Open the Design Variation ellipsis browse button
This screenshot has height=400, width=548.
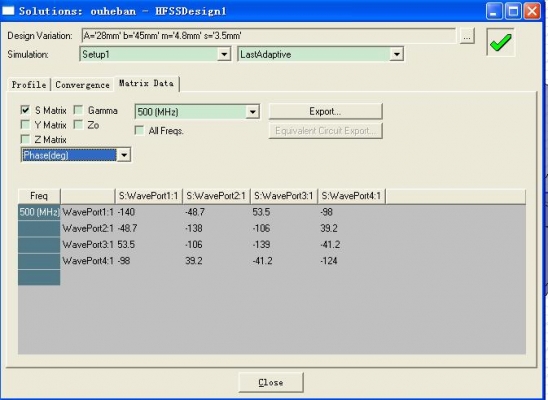[467, 36]
